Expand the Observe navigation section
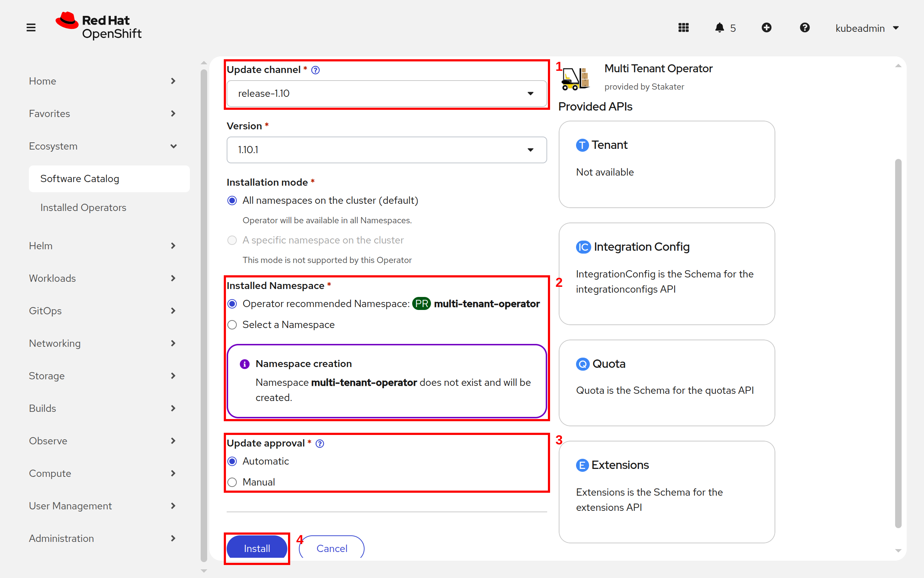 coord(103,441)
